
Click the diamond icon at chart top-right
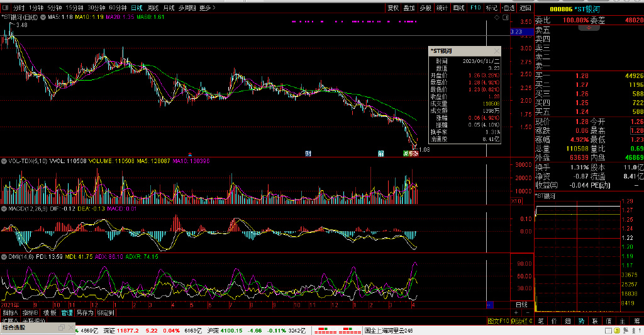point(497,17)
